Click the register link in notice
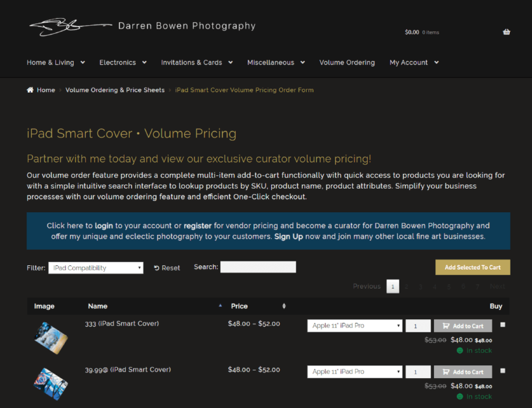 [x=197, y=226]
